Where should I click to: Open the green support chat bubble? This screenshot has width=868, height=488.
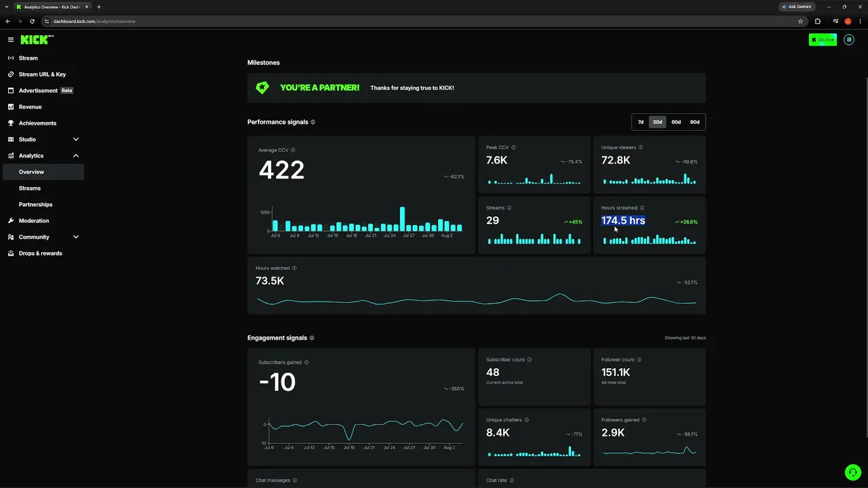tap(852, 472)
